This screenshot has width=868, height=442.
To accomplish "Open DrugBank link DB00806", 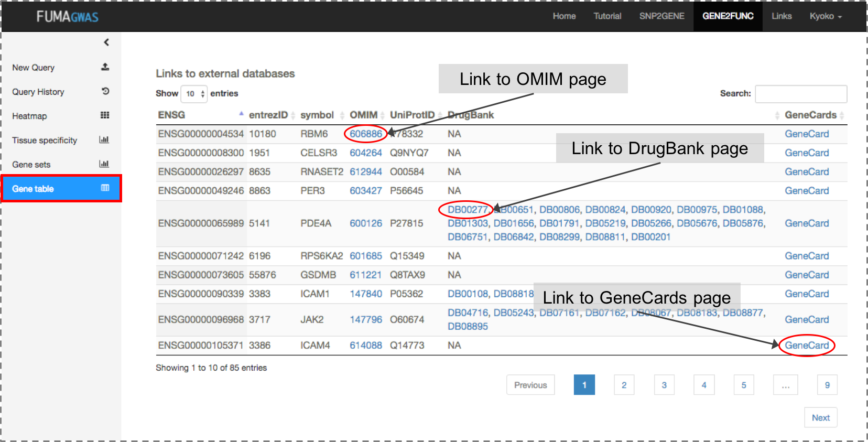I will (560, 210).
